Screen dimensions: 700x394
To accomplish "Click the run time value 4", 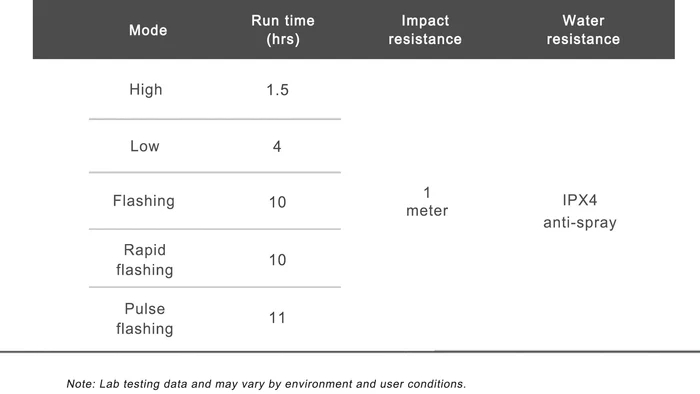I will [277, 147].
